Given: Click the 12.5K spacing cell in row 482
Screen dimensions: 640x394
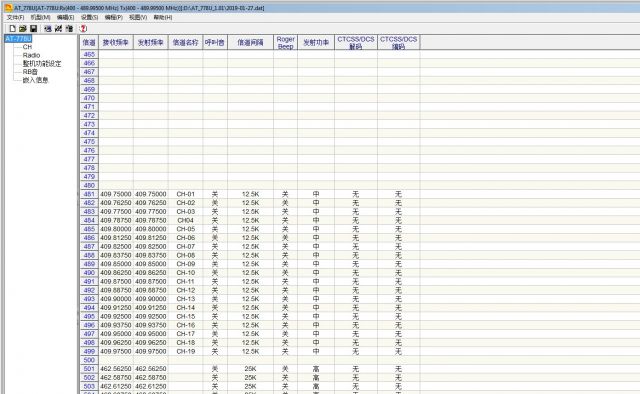Looking at the screenshot, I should pyautogui.click(x=250, y=203).
